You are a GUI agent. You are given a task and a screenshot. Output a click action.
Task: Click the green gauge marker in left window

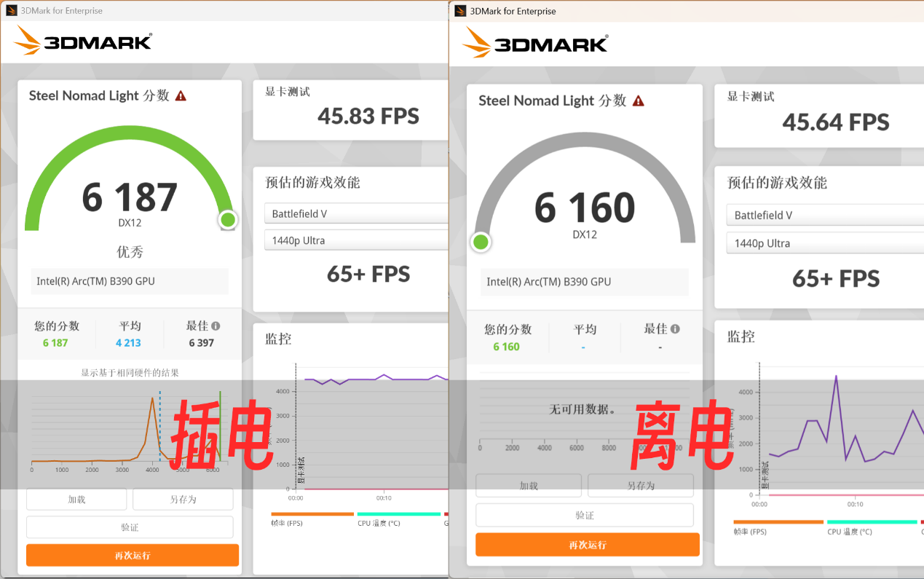coord(228,220)
